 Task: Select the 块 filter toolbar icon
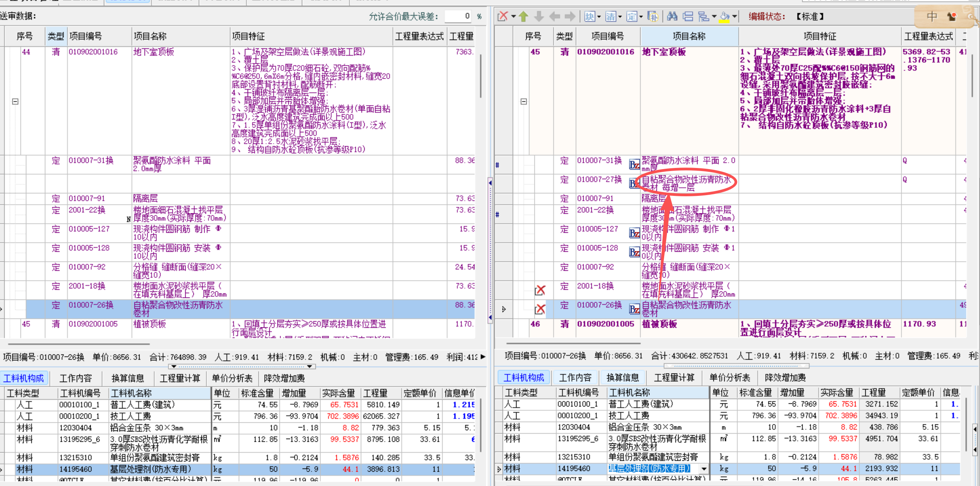tap(589, 16)
